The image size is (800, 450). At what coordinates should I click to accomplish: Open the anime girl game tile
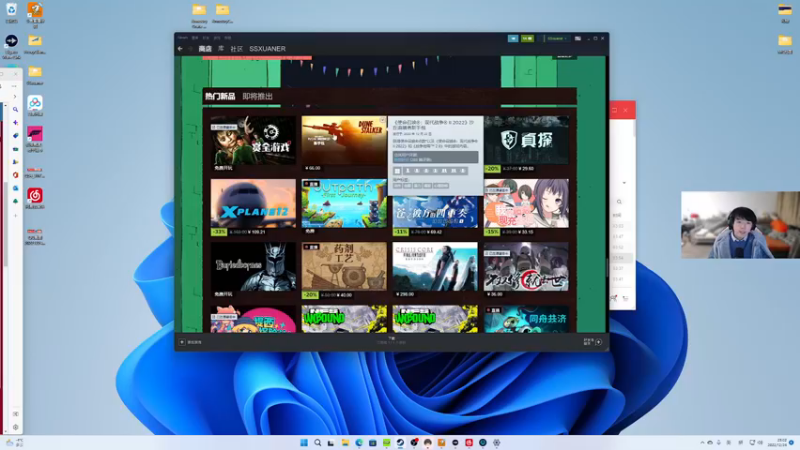[526, 203]
